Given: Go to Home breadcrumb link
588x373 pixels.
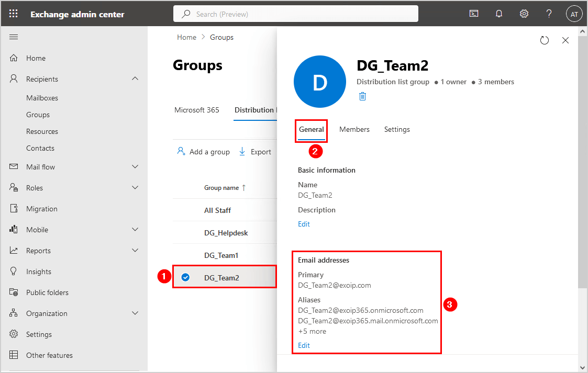Looking at the screenshot, I should [186, 37].
